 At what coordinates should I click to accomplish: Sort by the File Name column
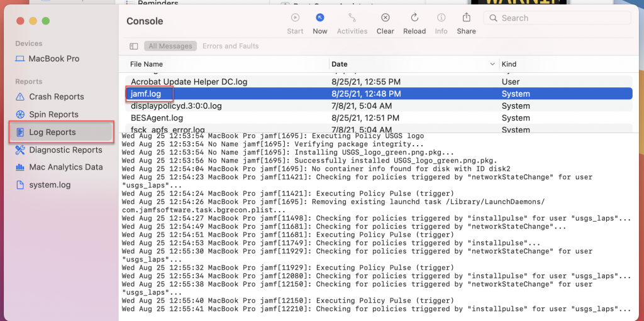click(146, 64)
